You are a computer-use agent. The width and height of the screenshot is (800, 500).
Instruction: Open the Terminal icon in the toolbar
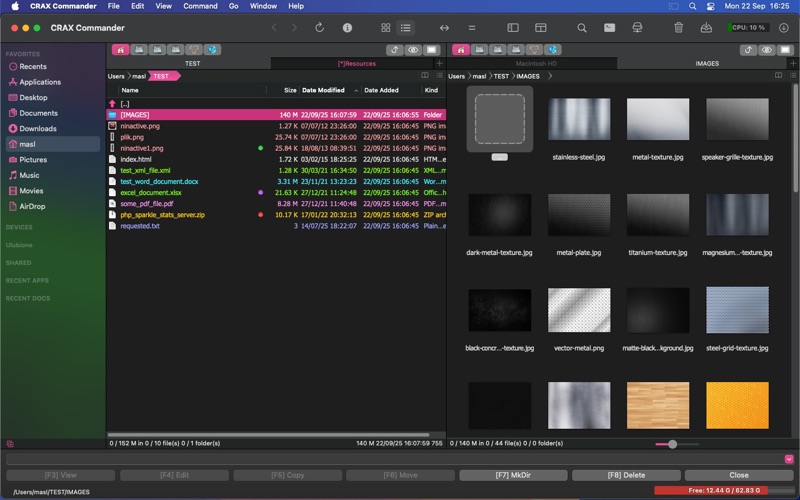click(x=609, y=28)
